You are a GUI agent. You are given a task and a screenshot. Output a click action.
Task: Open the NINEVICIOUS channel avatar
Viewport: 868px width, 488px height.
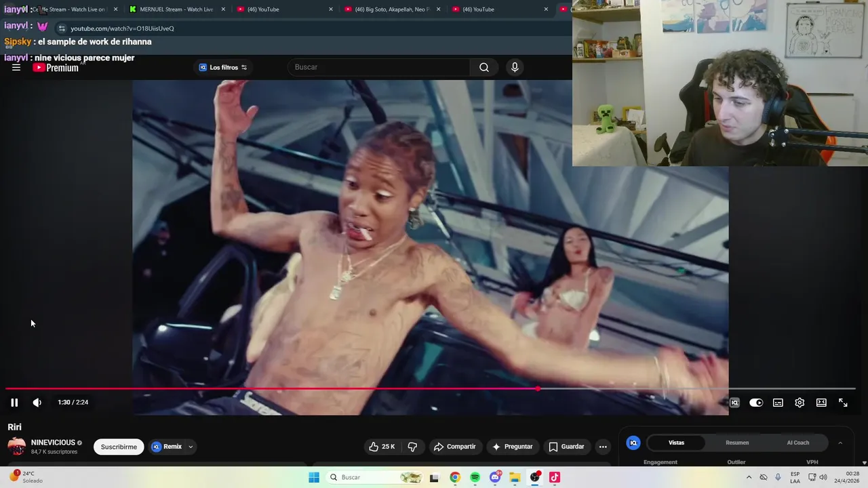[16, 447]
